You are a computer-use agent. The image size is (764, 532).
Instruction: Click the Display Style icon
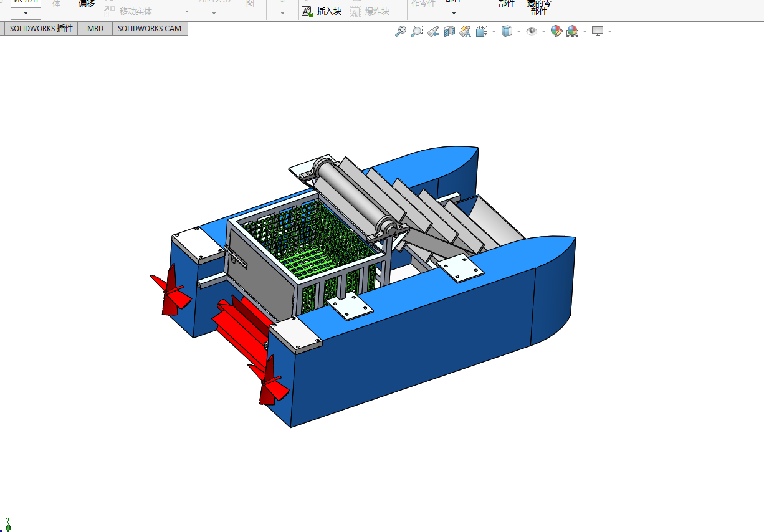[x=507, y=31]
